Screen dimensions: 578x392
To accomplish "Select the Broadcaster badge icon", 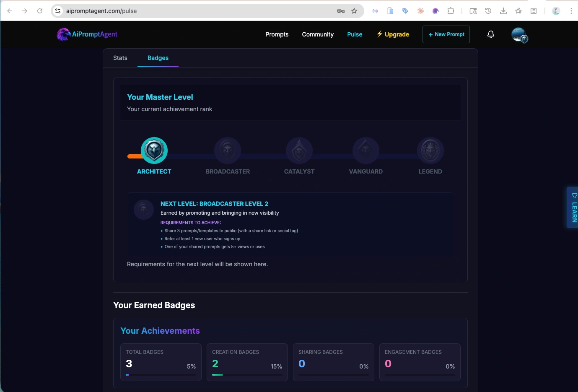I will coord(228,151).
